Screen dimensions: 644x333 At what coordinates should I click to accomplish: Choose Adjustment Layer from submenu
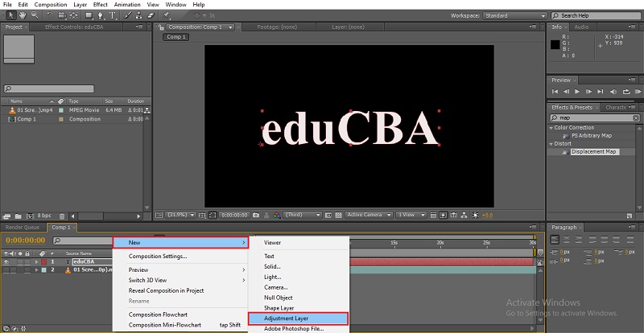[299, 319]
